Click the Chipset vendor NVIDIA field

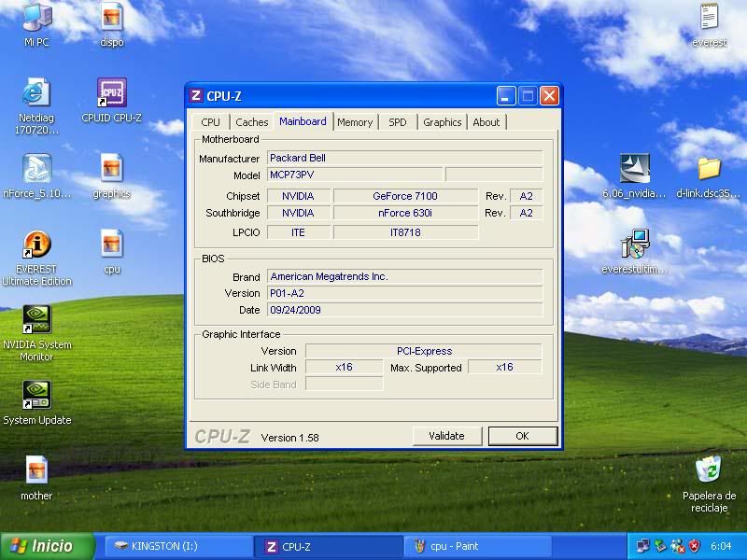(x=298, y=196)
